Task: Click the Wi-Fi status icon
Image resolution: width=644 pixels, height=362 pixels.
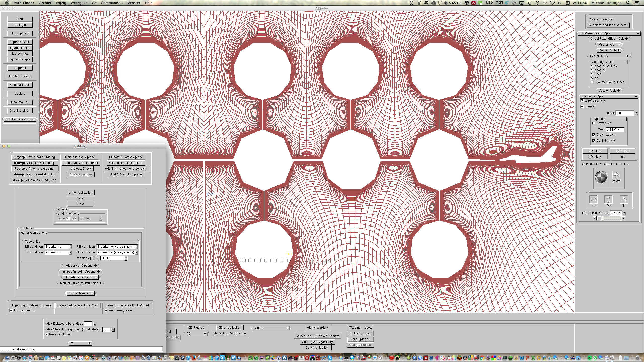Action: (552, 3)
